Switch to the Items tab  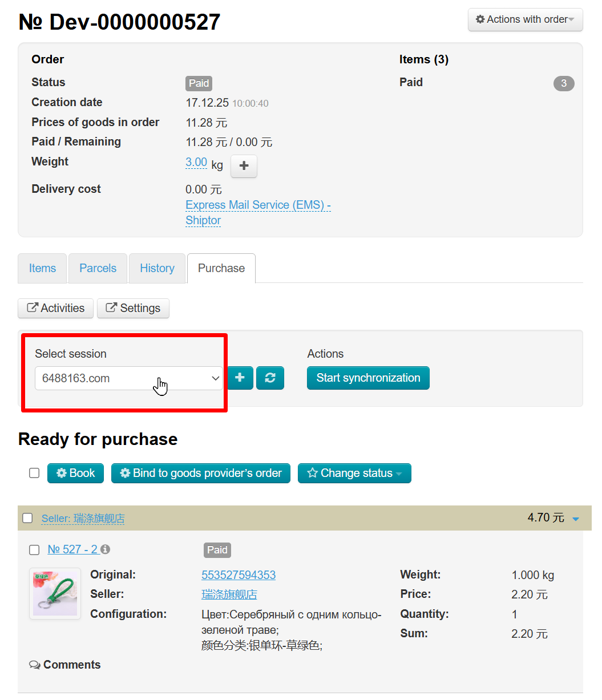coord(42,268)
